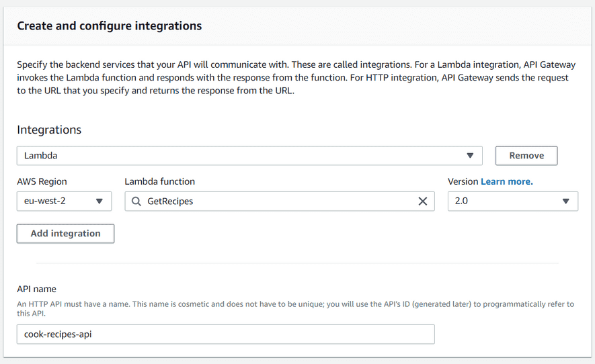
Task: Open the AWS Region eu-west-2 dropdown
Action: (x=64, y=201)
